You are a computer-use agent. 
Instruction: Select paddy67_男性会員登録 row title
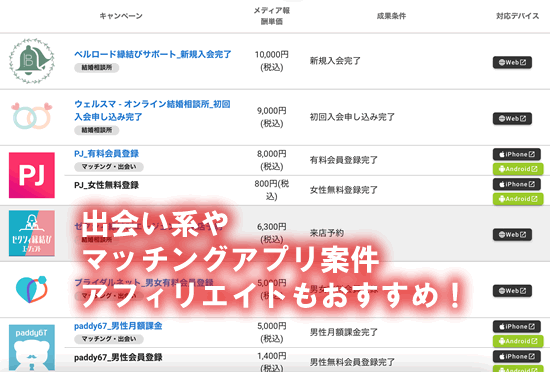pyautogui.click(x=118, y=358)
